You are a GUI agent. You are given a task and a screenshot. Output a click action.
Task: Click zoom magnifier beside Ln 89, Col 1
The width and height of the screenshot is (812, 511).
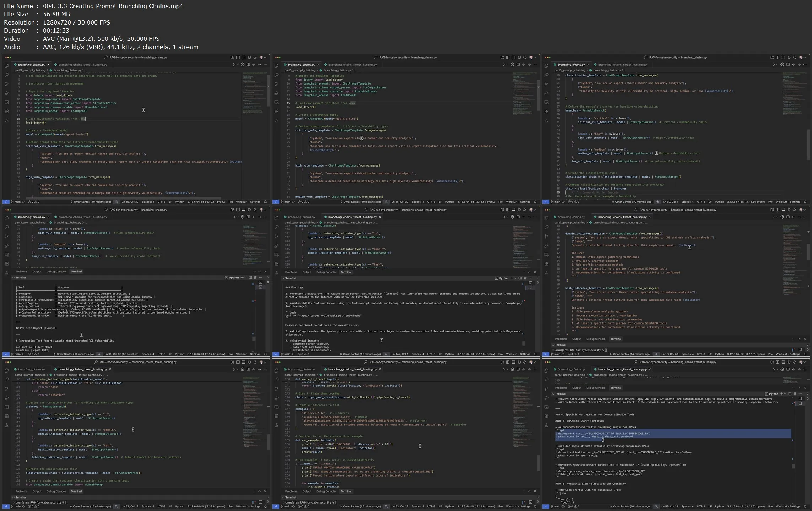658,202
